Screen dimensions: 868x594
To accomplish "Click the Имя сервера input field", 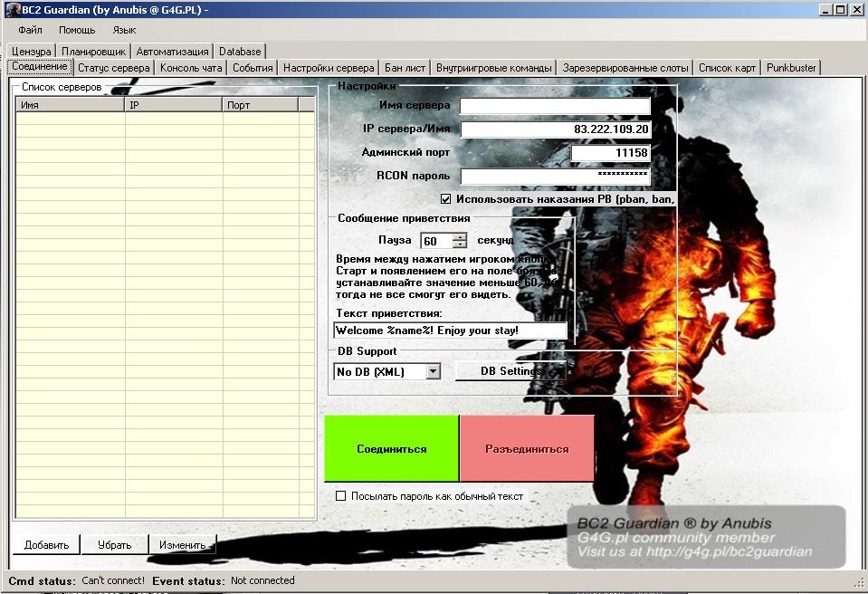I will [x=555, y=106].
